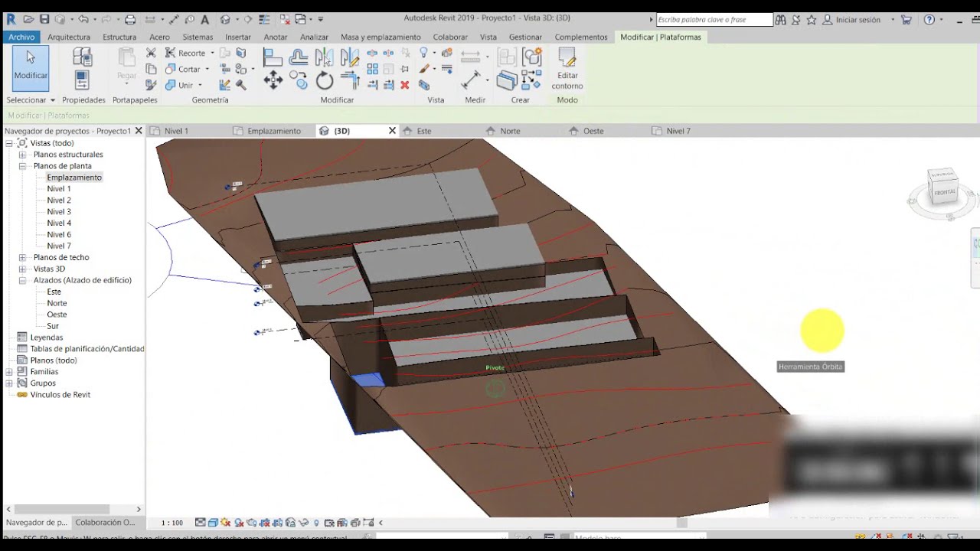Click the ViewCube FRONTAL face
980x551 pixels.
pos(945,191)
